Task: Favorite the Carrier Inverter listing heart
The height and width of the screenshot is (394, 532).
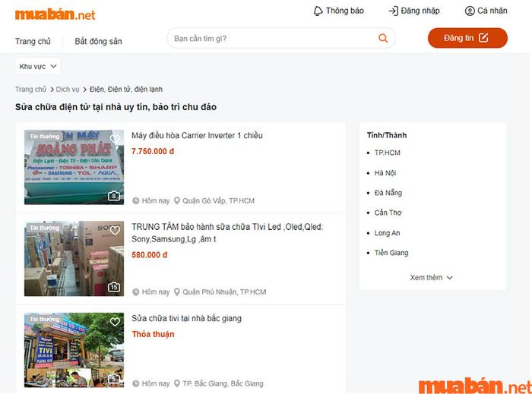Action: pyautogui.click(x=115, y=139)
